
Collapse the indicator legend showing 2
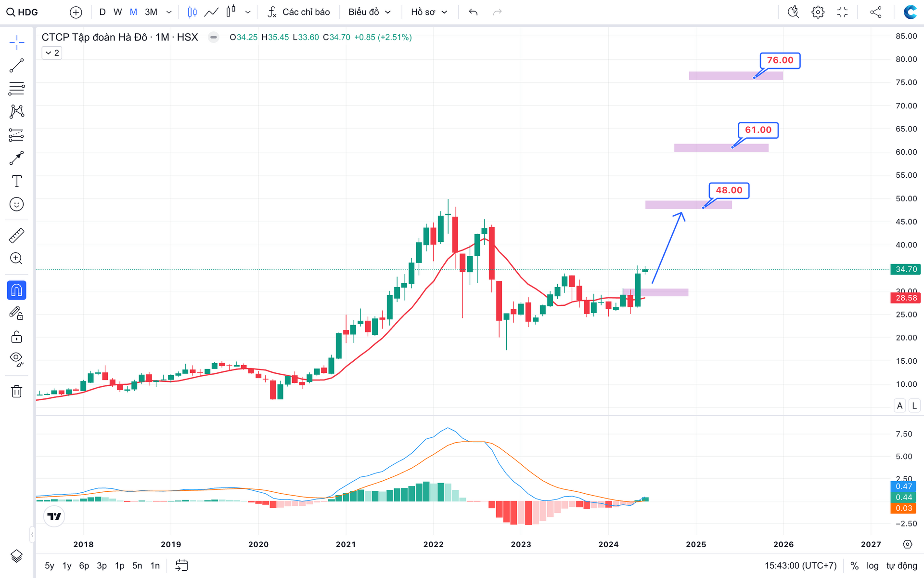pos(52,53)
